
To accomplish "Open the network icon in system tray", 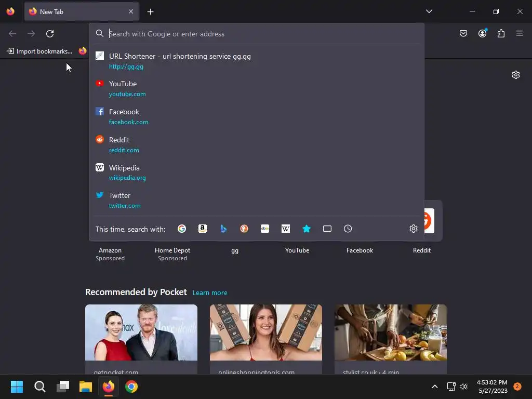I will (x=451, y=387).
